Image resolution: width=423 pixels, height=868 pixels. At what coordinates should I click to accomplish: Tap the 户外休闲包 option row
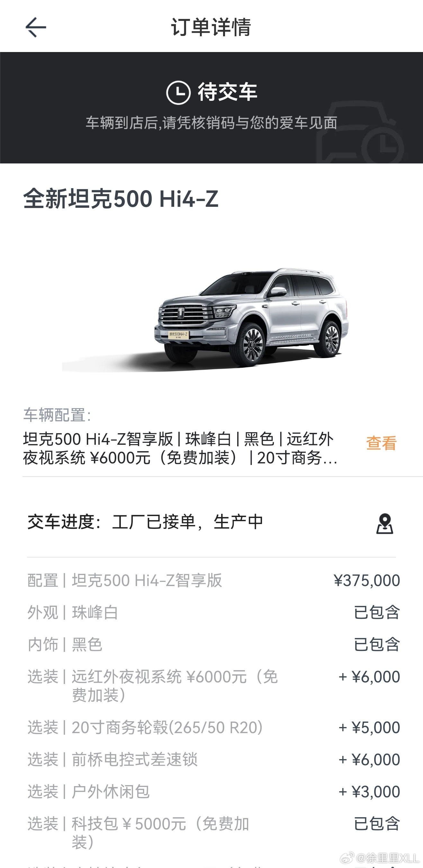click(213, 792)
